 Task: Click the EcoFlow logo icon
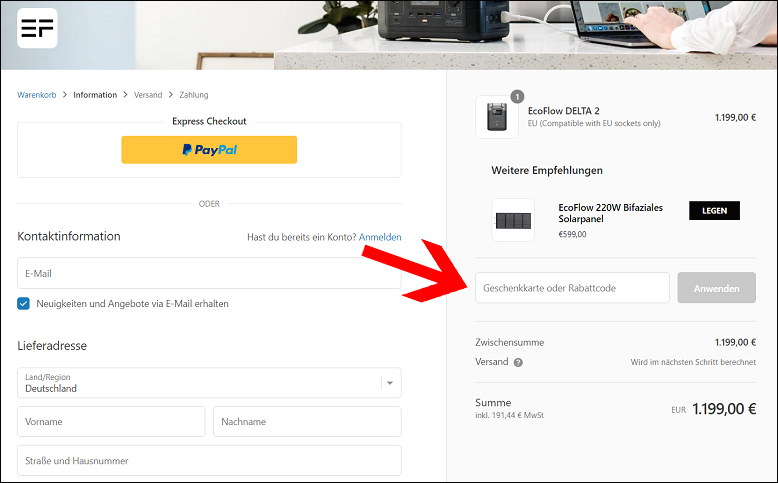(x=37, y=28)
